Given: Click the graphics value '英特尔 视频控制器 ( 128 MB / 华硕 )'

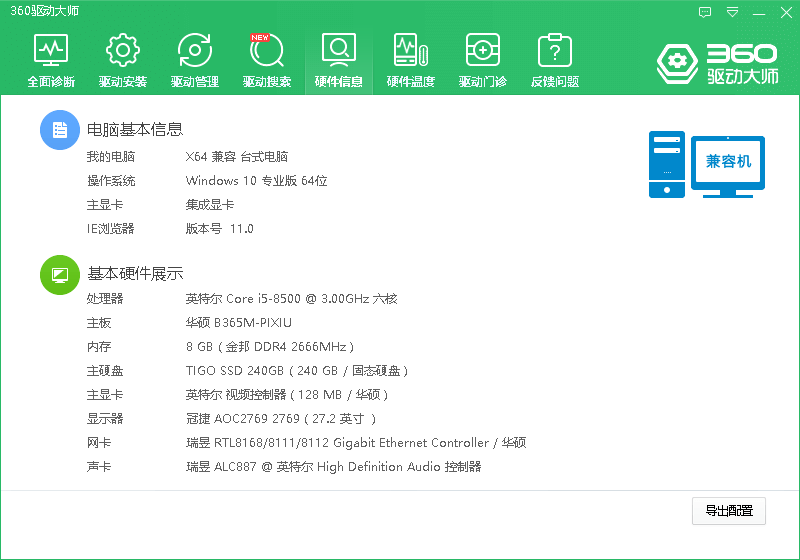Looking at the screenshot, I should click(287, 394).
